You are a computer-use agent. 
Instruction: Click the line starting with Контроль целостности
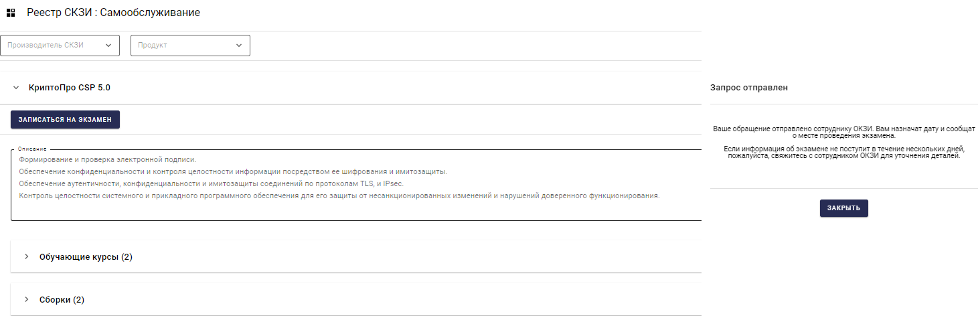pyautogui.click(x=339, y=195)
